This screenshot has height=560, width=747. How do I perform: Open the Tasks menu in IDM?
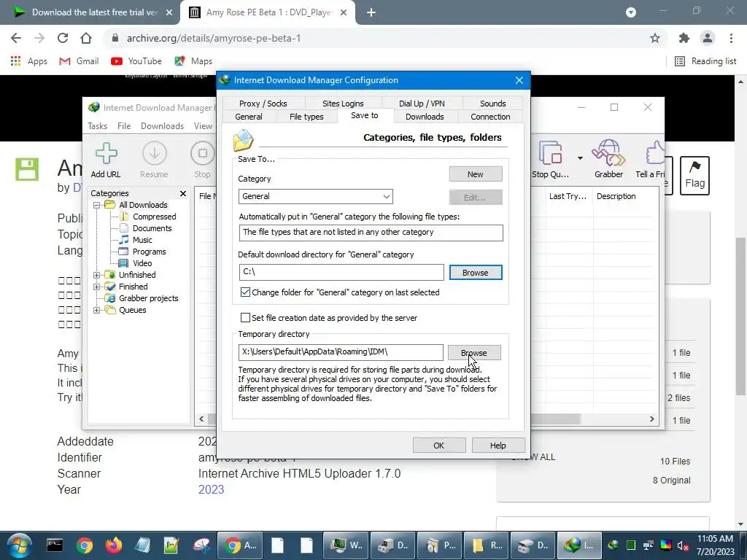pos(97,126)
